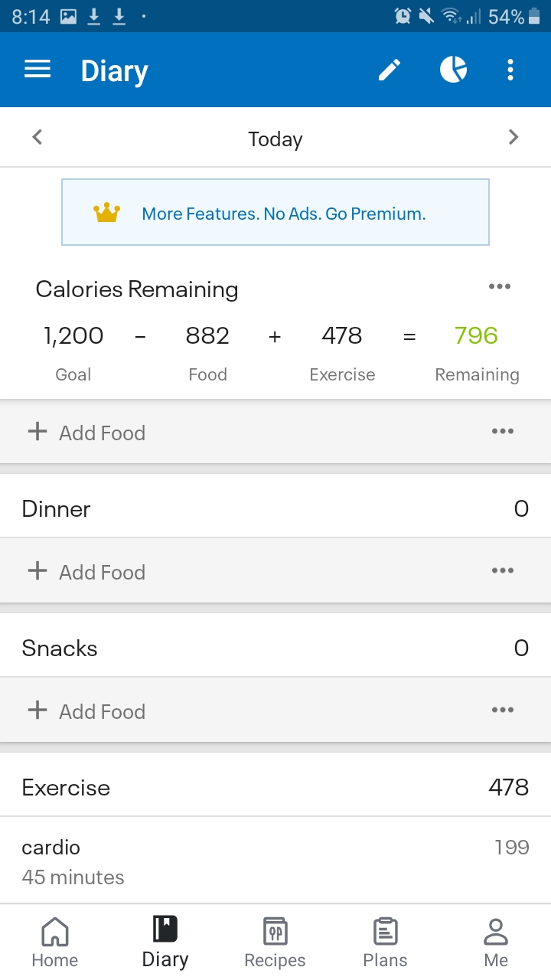Open Dinner section more options ellipsis
This screenshot has width=551, height=980.
(503, 571)
